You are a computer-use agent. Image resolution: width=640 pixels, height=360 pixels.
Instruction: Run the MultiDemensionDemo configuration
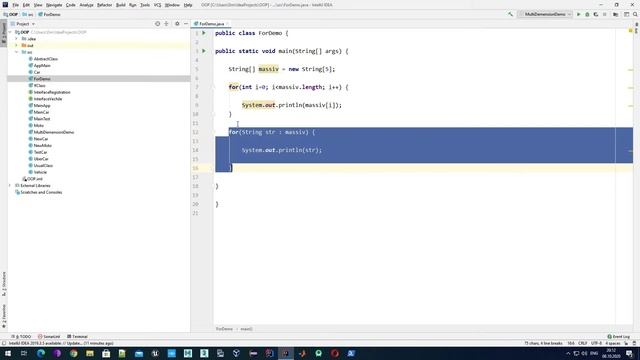[578, 14]
